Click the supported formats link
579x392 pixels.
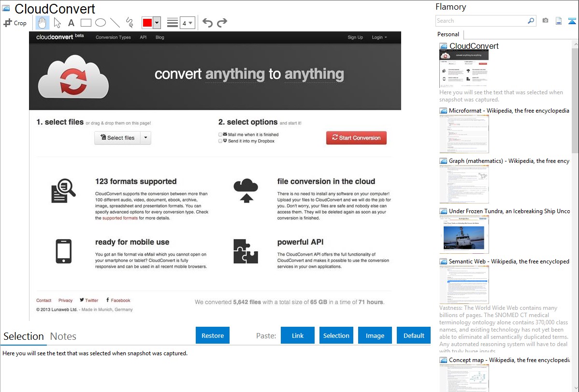pyautogui.click(x=120, y=218)
